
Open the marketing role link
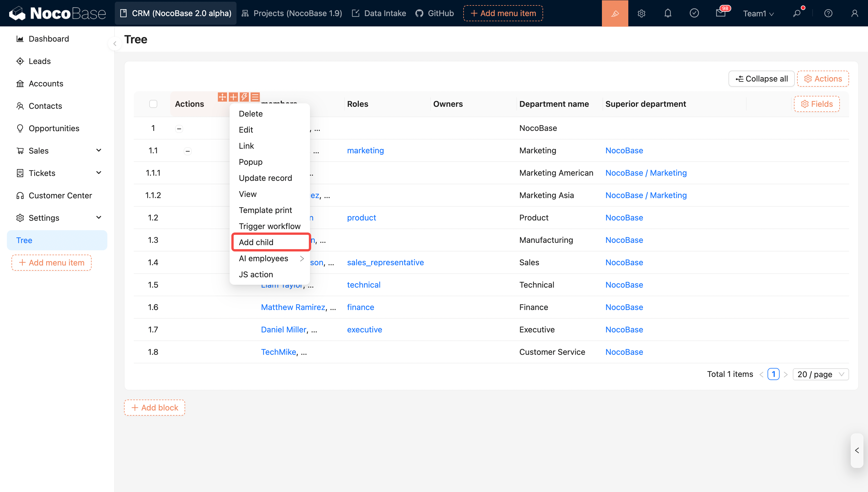[365, 150]
